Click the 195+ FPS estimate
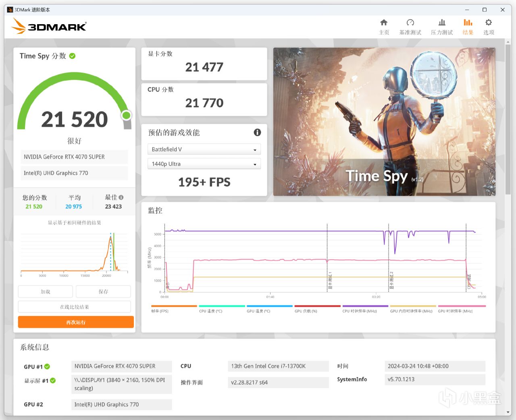Image resolution: width=516 pixels, height=420 pixels. [x=204, y=182]
